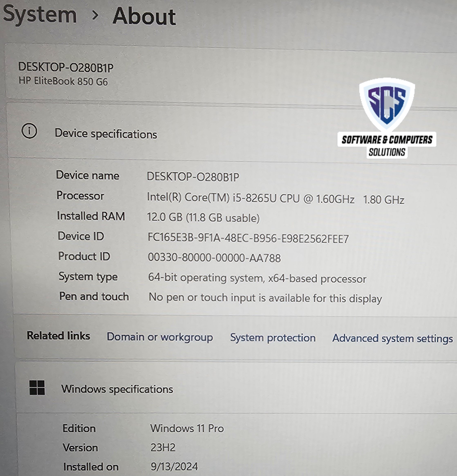457x476 pixels.
Task: Click the System type label
Action: [88, 277]
